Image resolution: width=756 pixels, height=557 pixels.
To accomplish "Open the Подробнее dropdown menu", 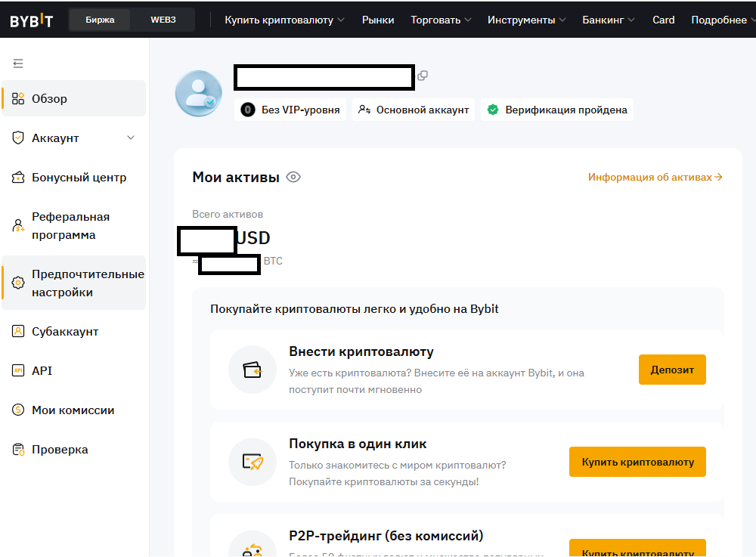I will (x=723, y=20).
